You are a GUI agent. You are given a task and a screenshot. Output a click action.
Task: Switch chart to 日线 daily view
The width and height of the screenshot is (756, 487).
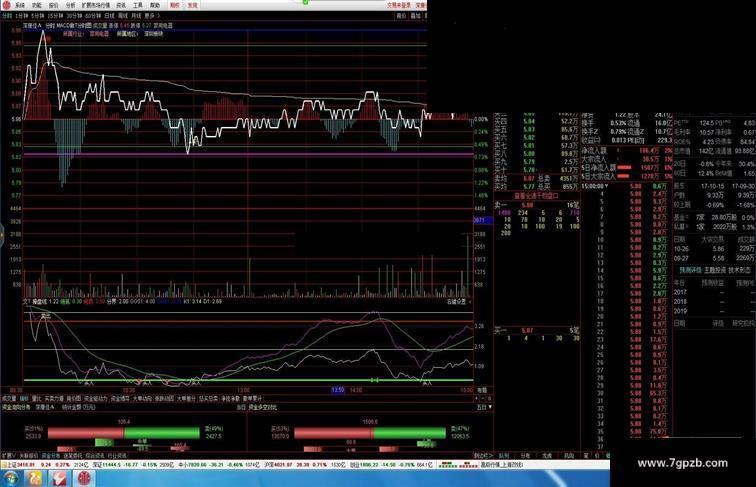click(x=109, y=16)
